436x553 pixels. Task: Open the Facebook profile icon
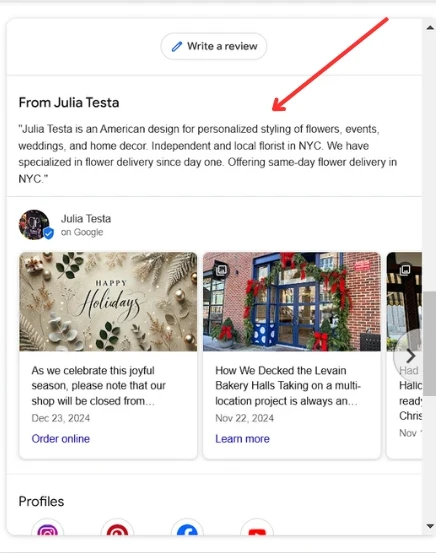pyautogui.click(x=187, y=528)
